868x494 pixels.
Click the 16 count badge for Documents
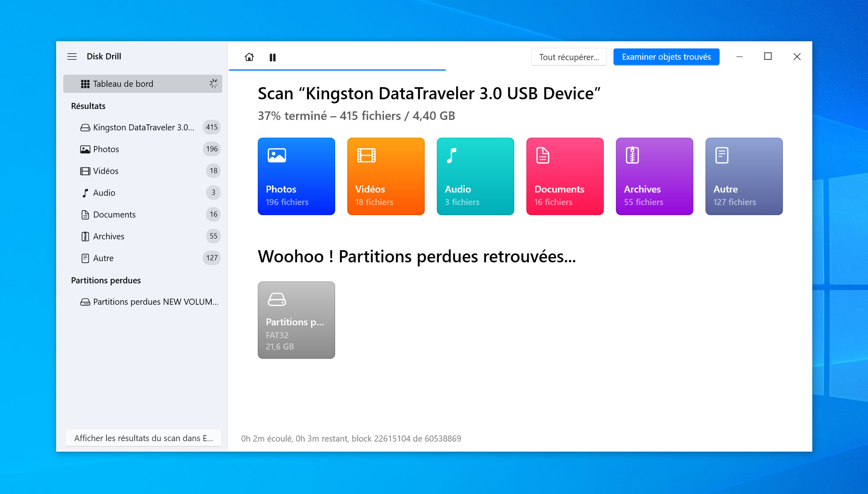click(213, 214)
